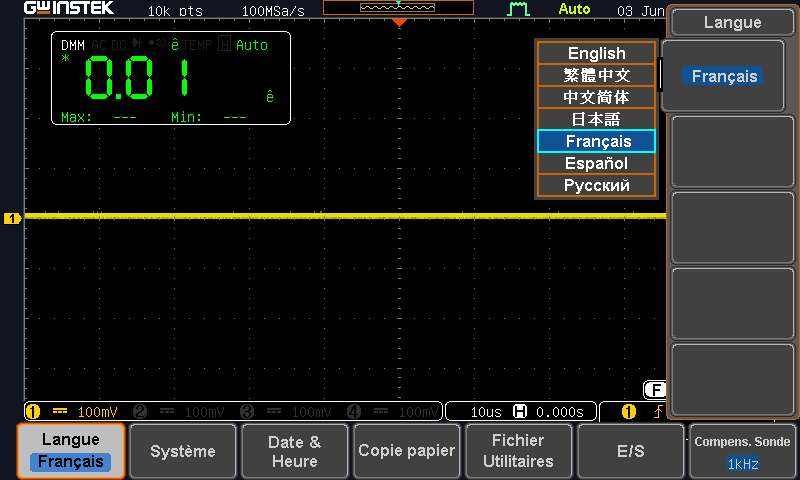Click the Auto trigger status label
This screenshot has width=800, height=480.
[574, 9]
